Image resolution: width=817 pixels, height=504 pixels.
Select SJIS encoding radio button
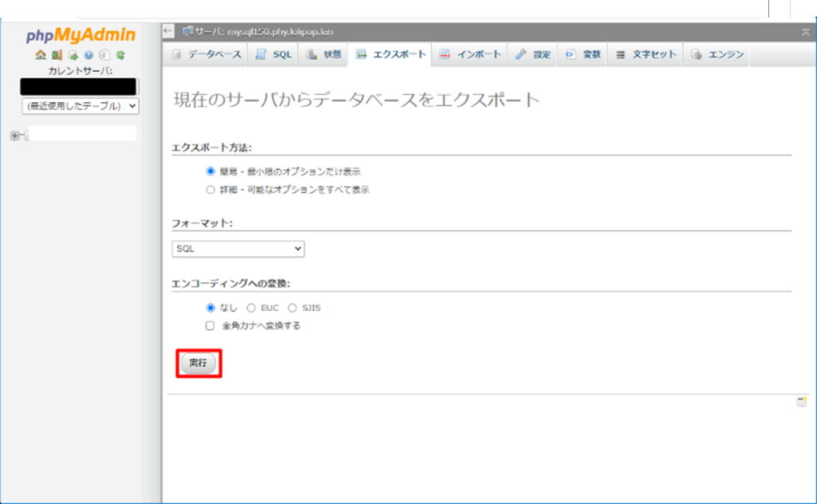[x=292, y=308]
